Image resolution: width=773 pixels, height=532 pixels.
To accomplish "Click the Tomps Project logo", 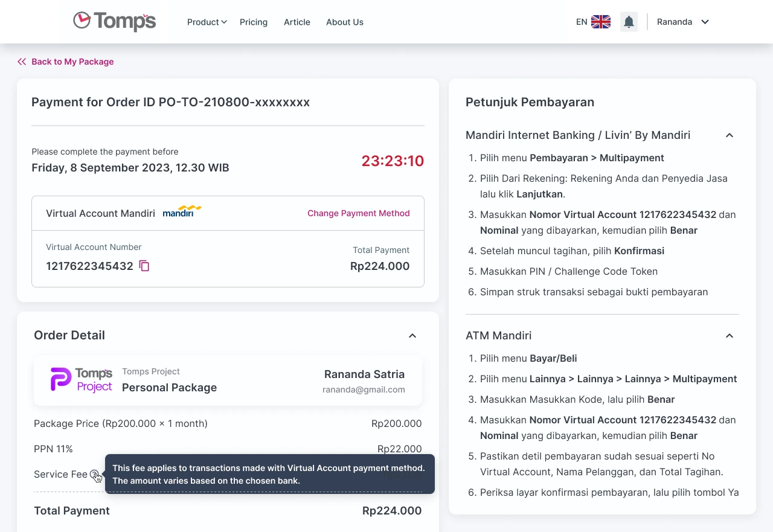I will pos(81,380).
